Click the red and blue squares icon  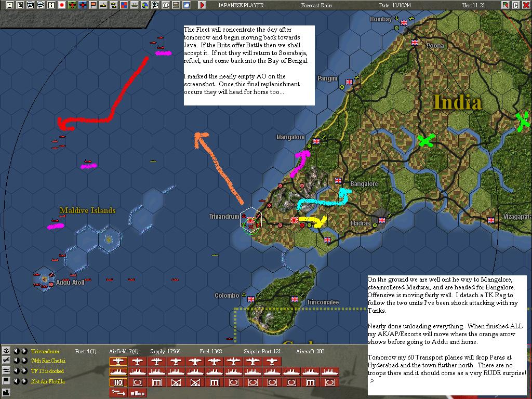click(x=124, y=5)
